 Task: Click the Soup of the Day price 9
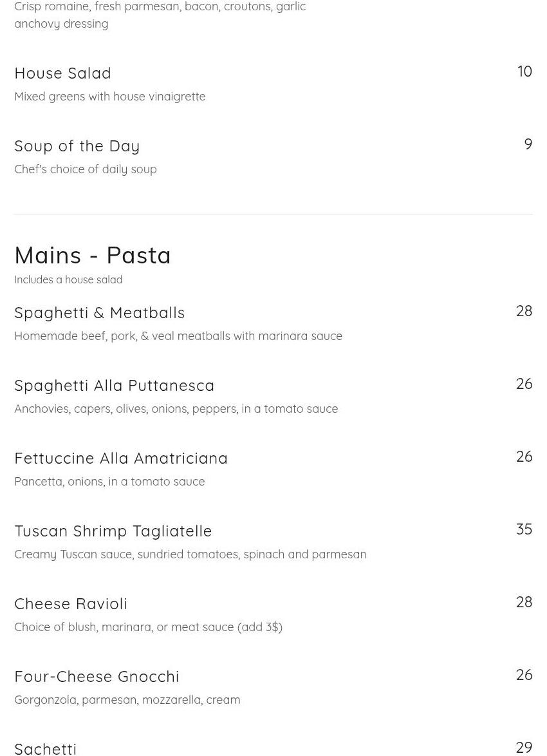point(528,144)
